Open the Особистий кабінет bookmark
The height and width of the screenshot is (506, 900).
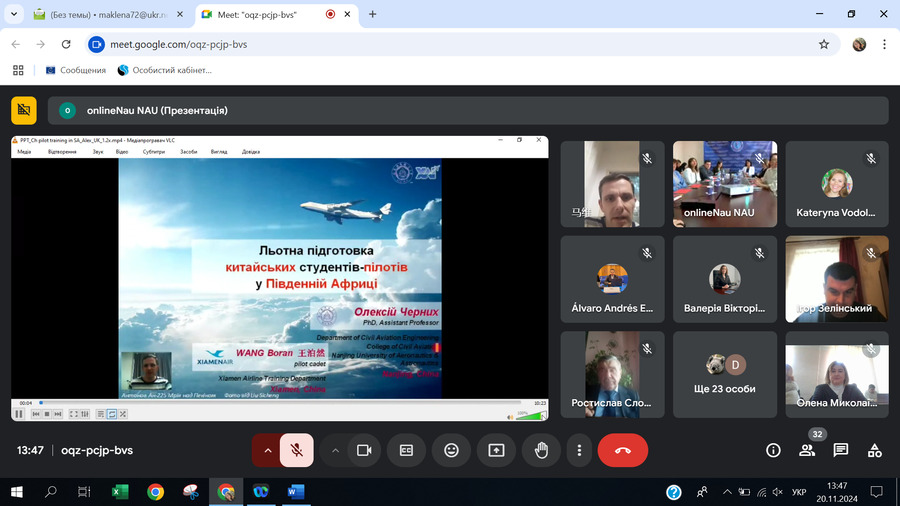pos(165,70)
